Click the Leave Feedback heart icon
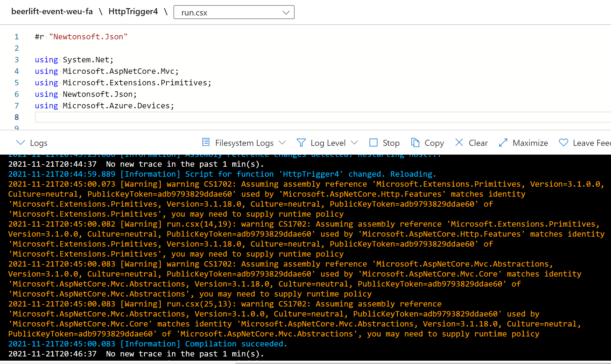Screen dimensions: 611x364 pos(563,143)
